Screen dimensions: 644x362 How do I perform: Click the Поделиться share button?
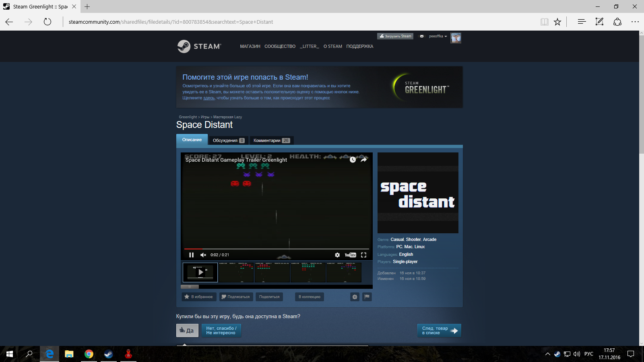coord(269,297)
